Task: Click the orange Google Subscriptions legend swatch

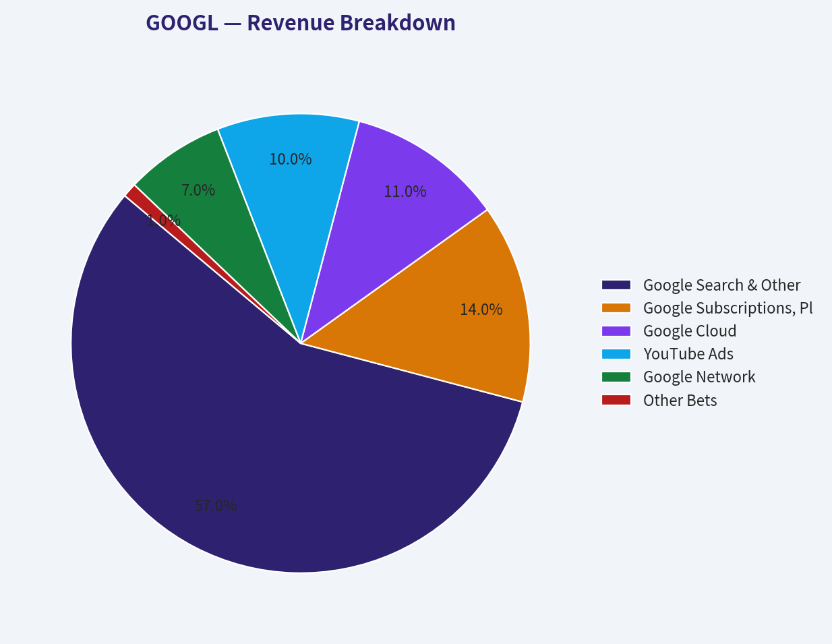Action: (x=616, y=308)
